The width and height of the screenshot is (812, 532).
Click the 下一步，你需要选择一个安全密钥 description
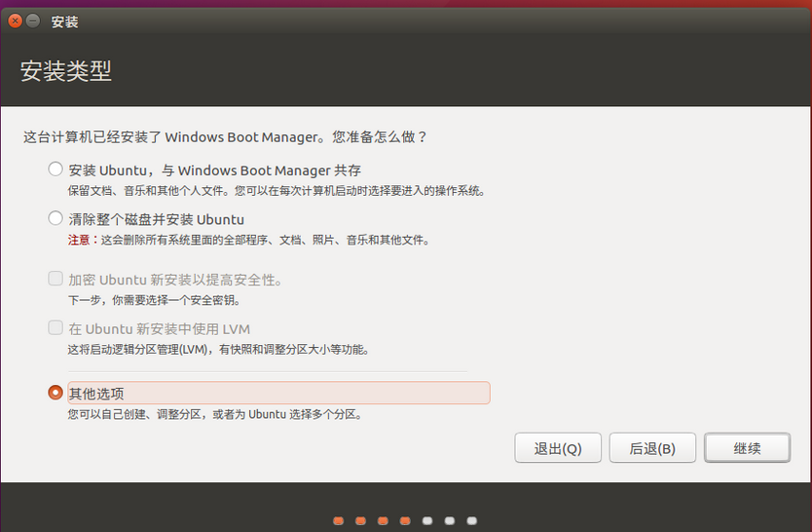tap(154, 300)
